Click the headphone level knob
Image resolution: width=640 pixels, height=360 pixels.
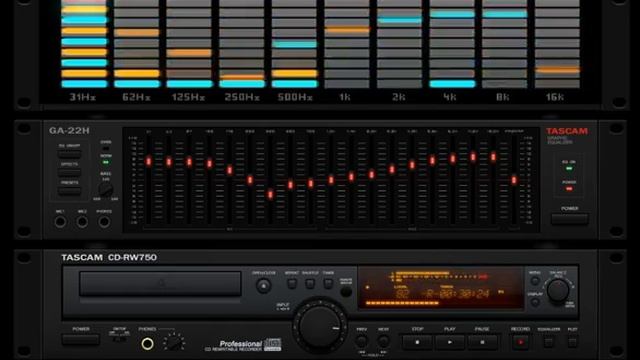174,342
